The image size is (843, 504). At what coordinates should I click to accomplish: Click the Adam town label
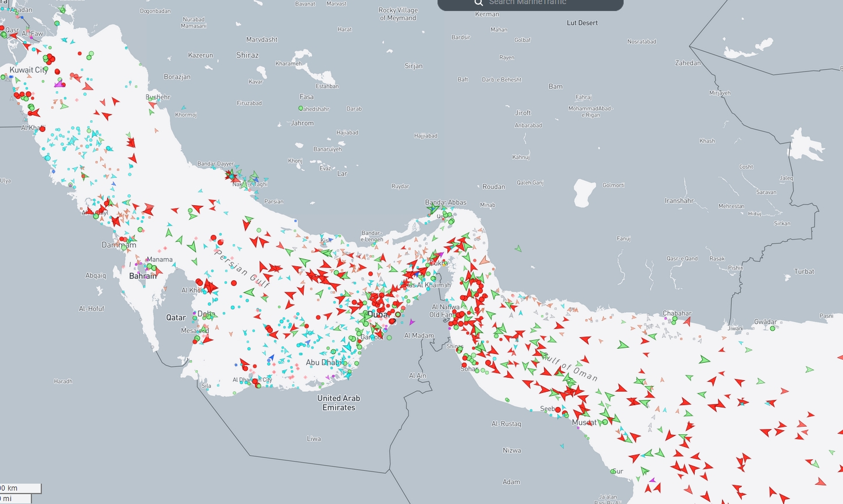pyautogui.click(x=511, y=482)
